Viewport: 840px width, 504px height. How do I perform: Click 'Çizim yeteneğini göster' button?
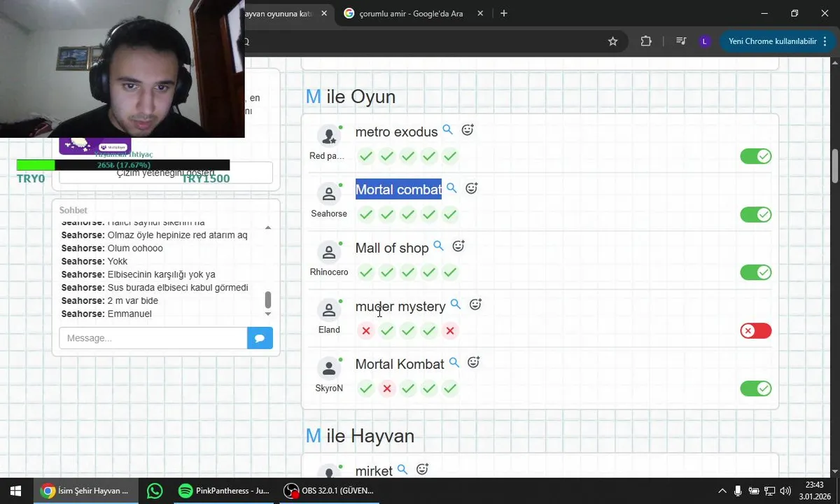[166, 173]
